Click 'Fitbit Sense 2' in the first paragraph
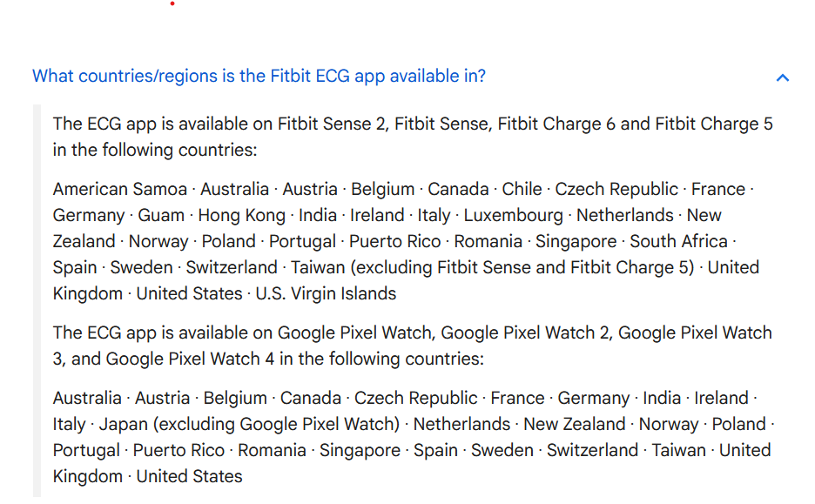This screenshot has width=815, height=504. pyautogui.click(x=332, y=124)
